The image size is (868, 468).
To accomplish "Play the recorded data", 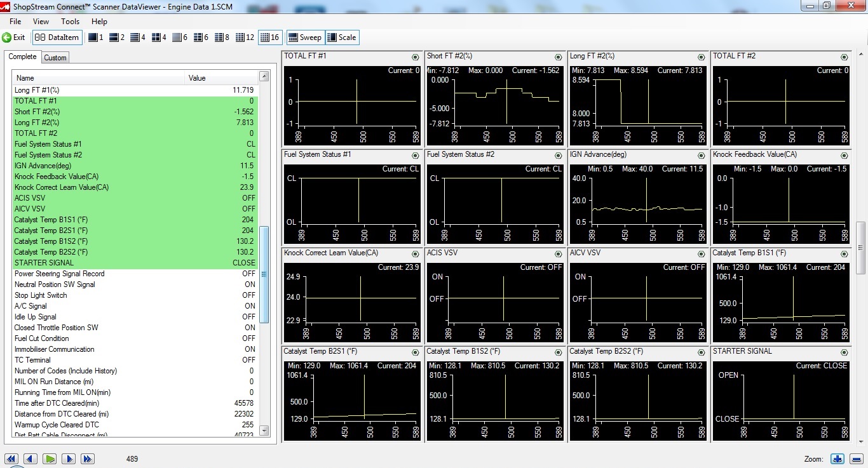I will (50, 458).
